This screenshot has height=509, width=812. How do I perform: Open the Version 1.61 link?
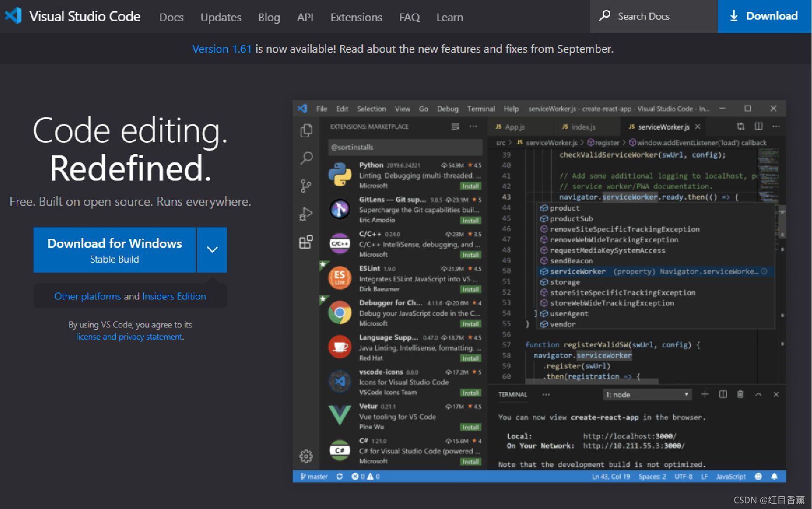pyautogui.click(x=222, y=49)
